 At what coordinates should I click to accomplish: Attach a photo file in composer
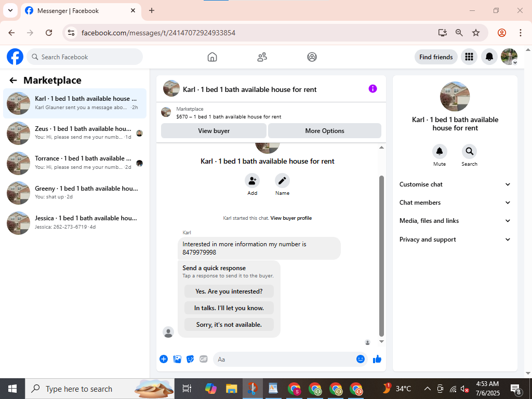[x=177, y=359]
